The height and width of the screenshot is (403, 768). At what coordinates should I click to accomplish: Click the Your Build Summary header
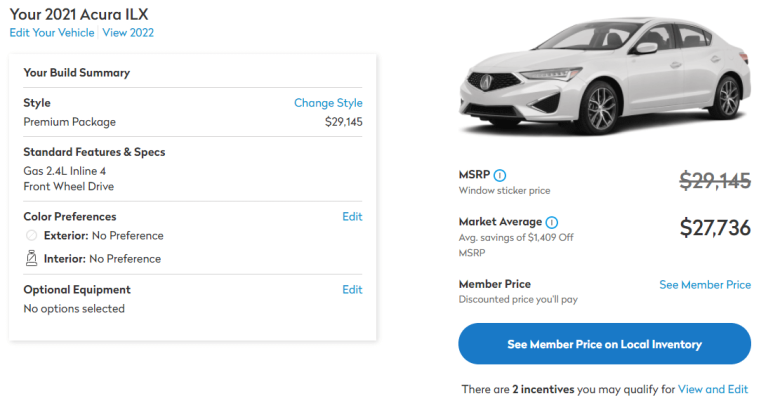click(77, 73)
